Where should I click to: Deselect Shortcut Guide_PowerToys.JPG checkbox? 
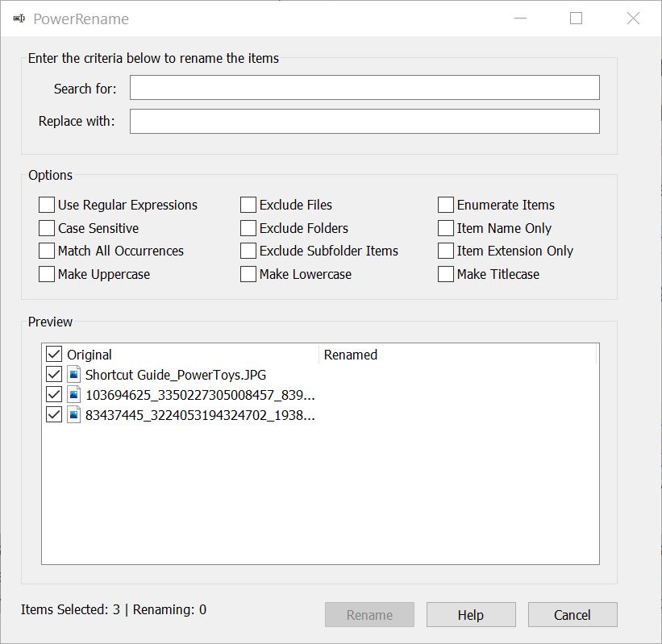point(54,374)
